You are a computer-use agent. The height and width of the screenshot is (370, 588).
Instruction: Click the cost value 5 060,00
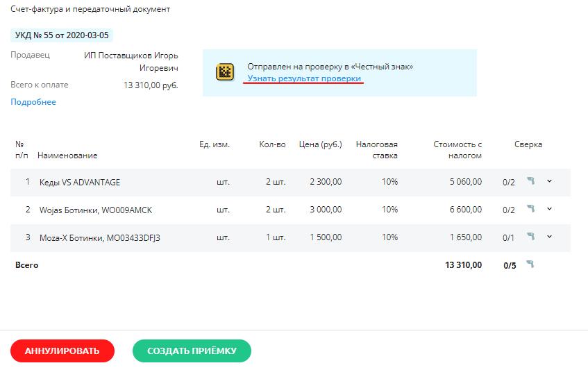pos(466,182)
